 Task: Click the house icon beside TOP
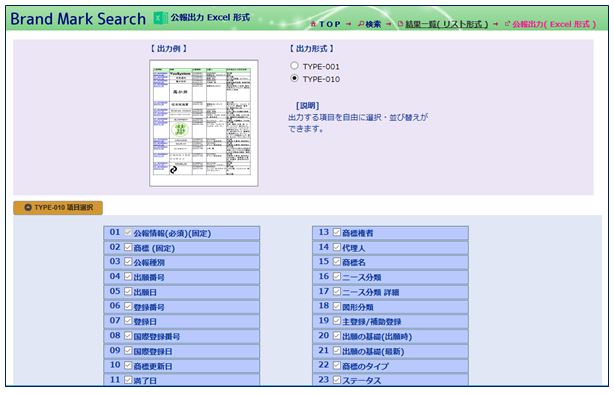313,24
